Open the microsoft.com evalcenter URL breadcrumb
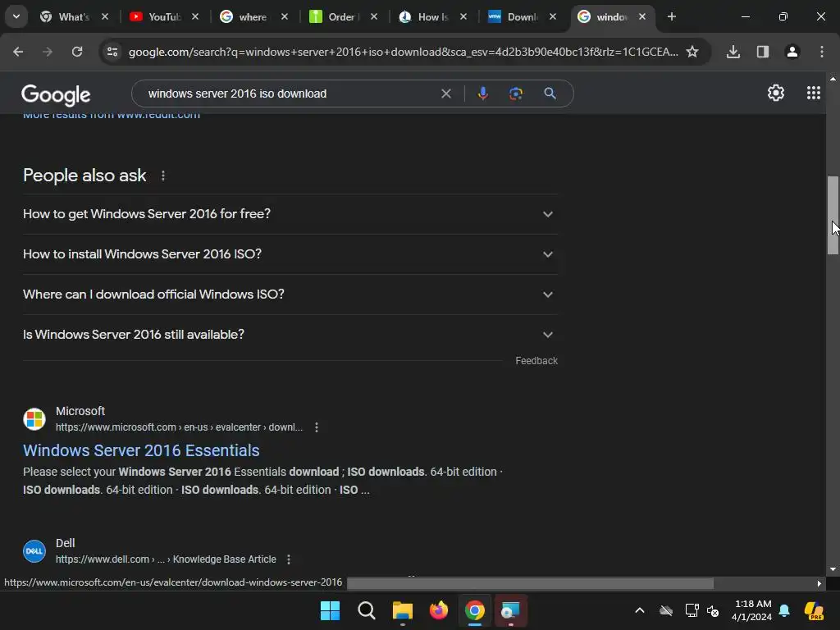 click(x=179, y=427)
